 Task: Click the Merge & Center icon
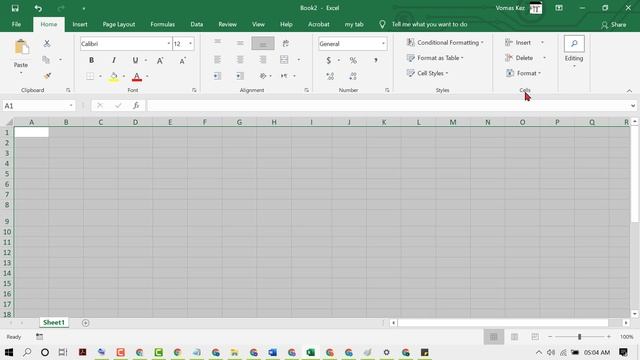(284, 60)
